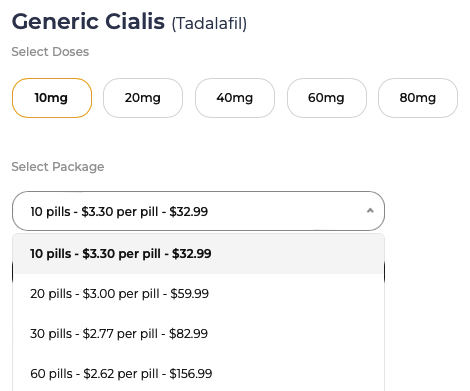Click the (Tadalafil) subtitle text
470x391 pixels.
[x=209, y=24]
